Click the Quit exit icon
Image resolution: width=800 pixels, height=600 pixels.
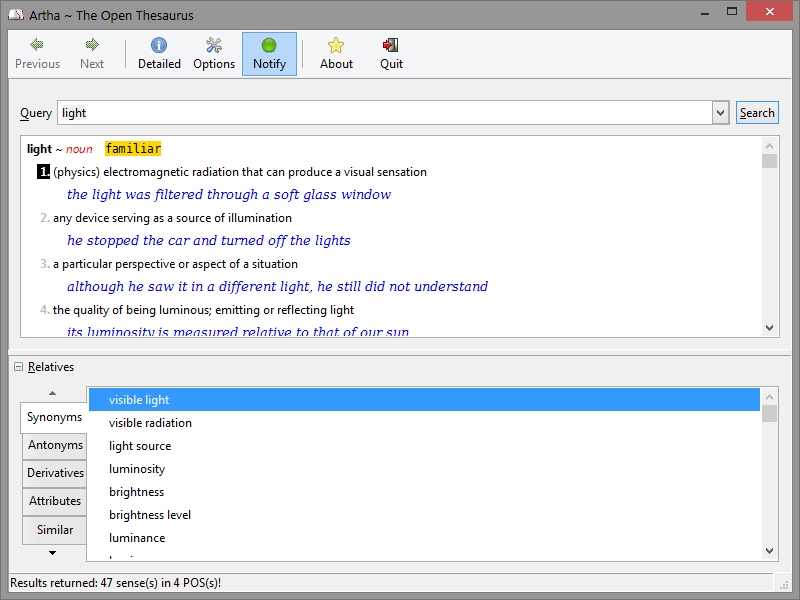[x=391, y=45]
